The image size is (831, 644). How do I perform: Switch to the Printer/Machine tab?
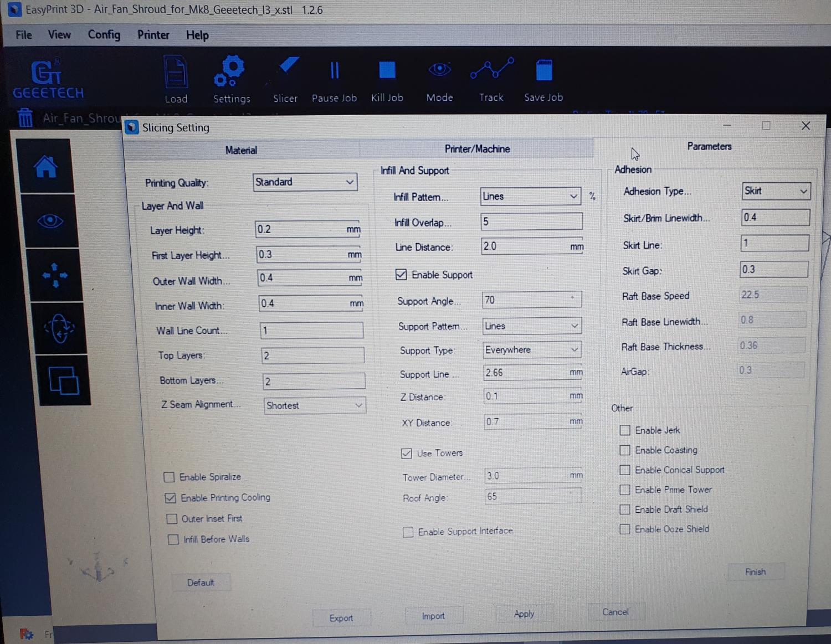pos(477,149)
